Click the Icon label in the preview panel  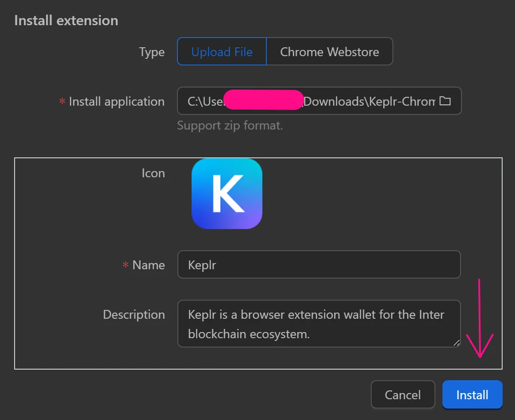tap(154, 173)
